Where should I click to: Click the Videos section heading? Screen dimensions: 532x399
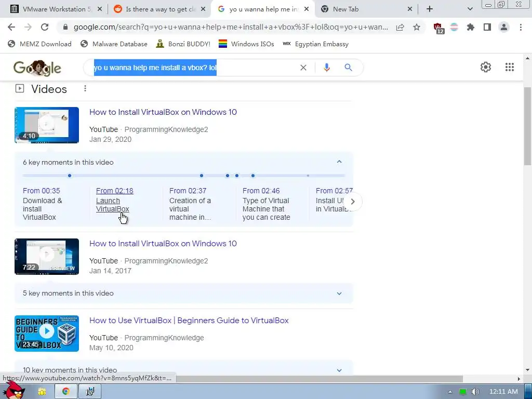pos(49,89)
